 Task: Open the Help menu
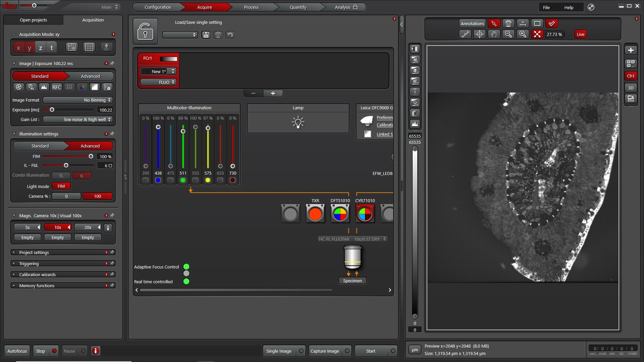(568, 7)
